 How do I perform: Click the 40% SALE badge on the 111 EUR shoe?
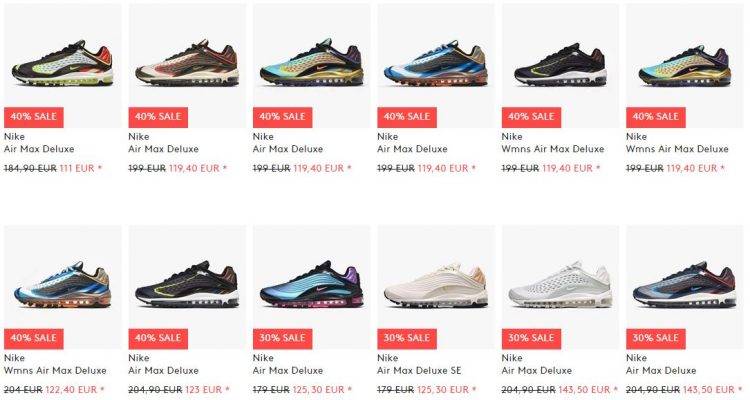pos(33,117)
